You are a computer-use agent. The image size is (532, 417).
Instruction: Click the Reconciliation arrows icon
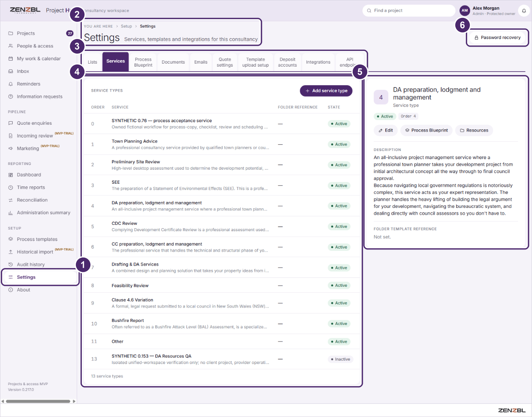tap(11, 200)
